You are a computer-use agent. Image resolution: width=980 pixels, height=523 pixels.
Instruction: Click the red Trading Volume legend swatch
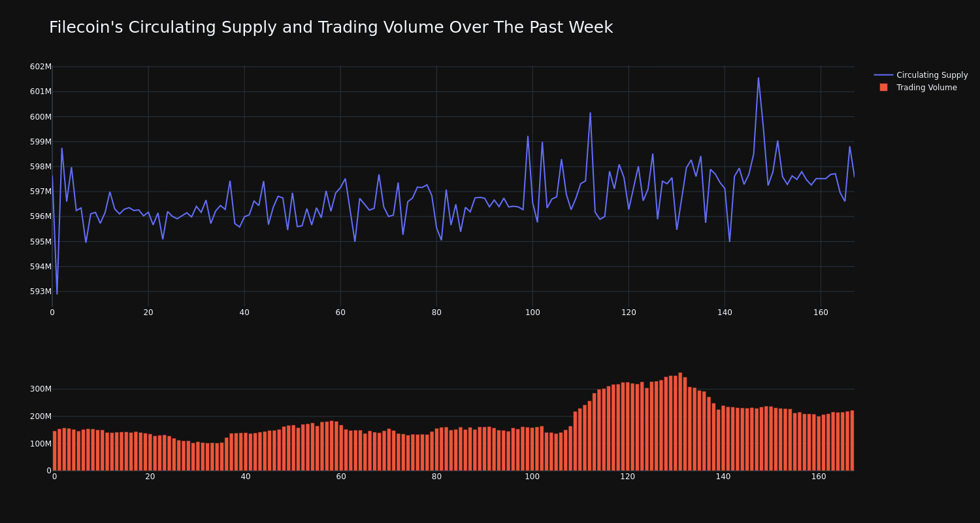point(883,88)
